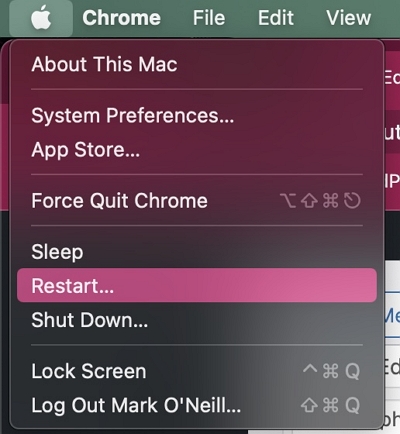
Task: Choose Lock Screen
Action: 197,371
